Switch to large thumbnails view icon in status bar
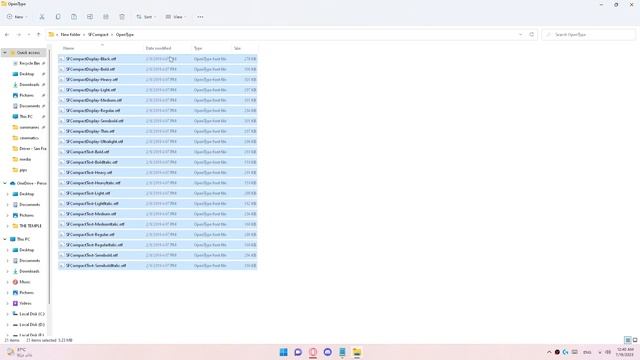Image resolution: width=640 pixels, height=360 pixels. coord(635,340)
